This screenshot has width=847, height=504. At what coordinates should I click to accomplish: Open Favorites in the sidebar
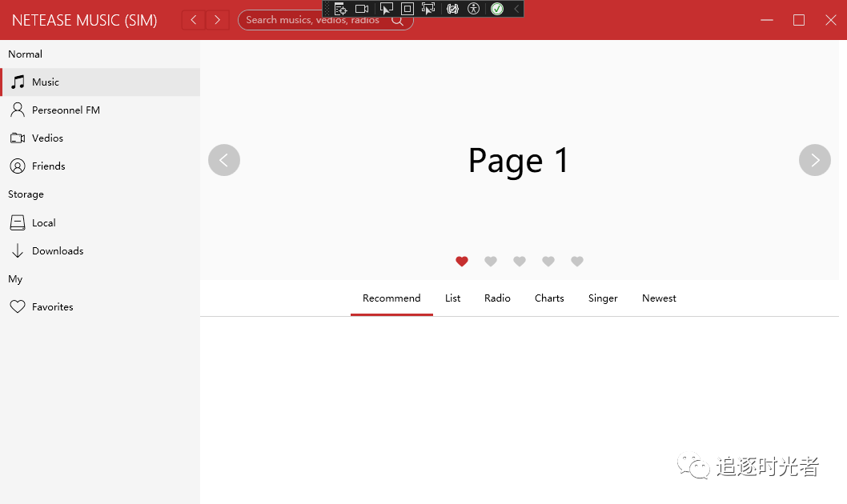pyautogui.click(x=100, y=307)
